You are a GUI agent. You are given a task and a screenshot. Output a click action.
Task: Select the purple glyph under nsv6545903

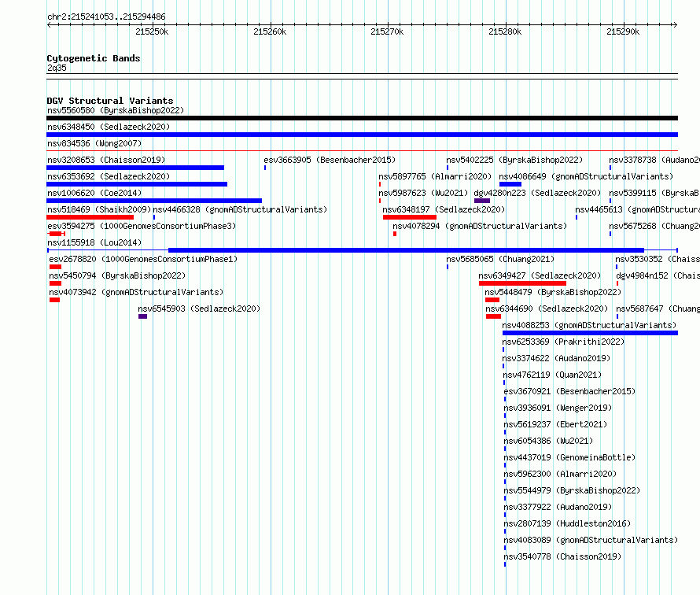(x=143, y=316)
